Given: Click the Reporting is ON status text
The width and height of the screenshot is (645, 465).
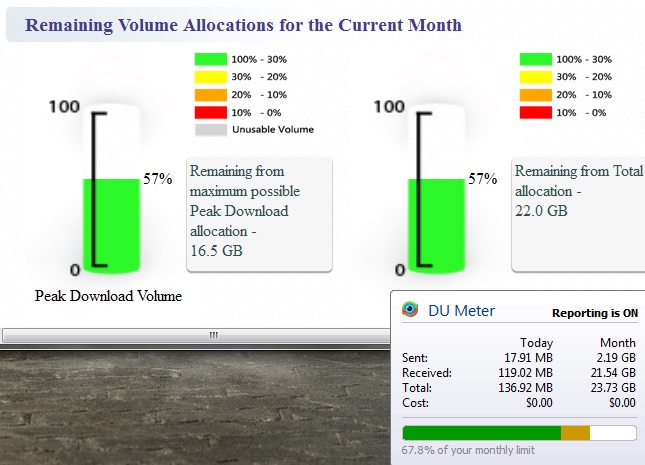Looking at the screenshot, I should [595, 313].
